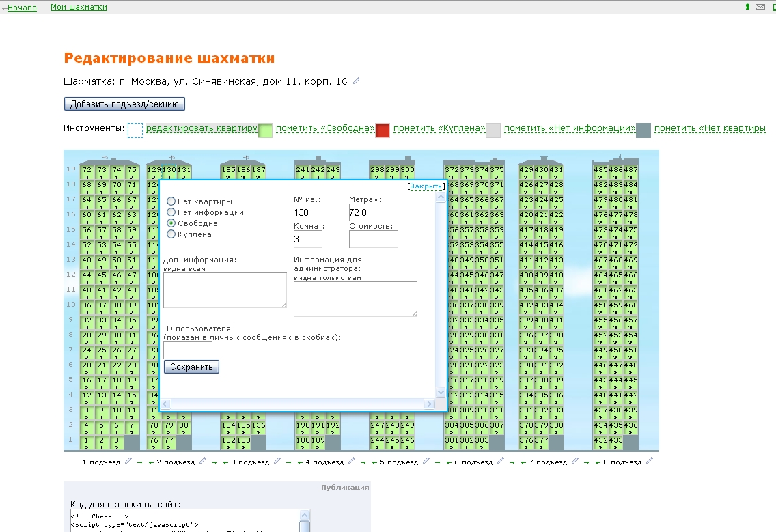This screenshot has width=776, height=532.
Task: Click the edit pencil beside '1 подъезд'
Action: [127, 462]
